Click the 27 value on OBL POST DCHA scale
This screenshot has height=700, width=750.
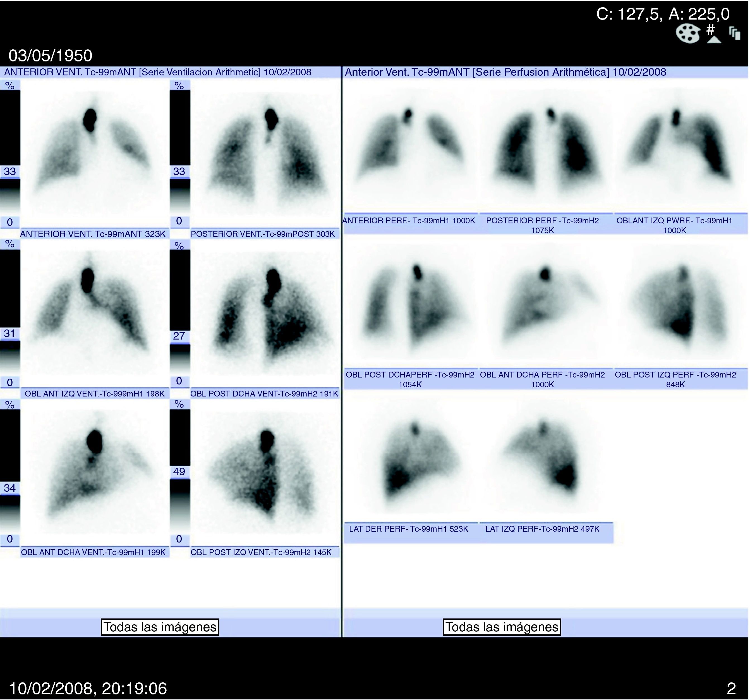[179, 336]
